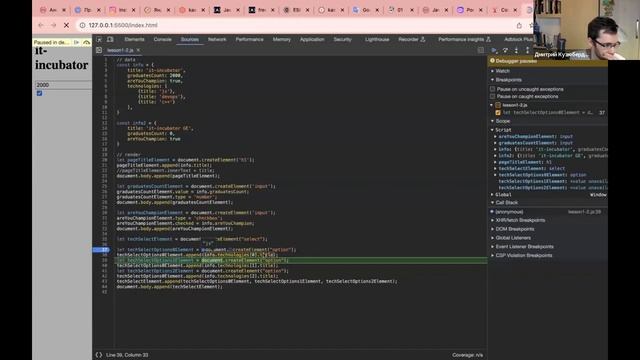The height and width of the screenshot is (360, 640).
Task: Click the site info icon in address bar
Action: (82, 25)
